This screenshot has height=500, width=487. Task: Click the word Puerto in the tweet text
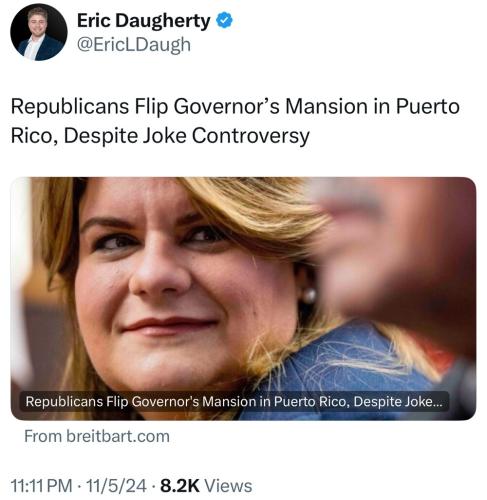(428, 107)
